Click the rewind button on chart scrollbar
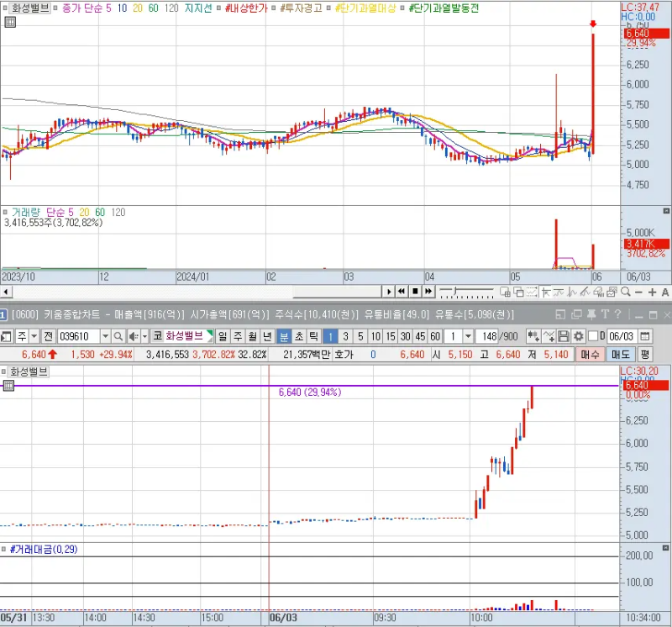This screenshot has width=672, height=627. tap(402, 292)
